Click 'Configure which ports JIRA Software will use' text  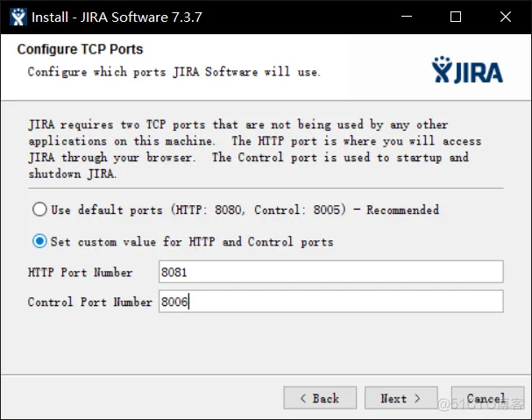(174, 72)
